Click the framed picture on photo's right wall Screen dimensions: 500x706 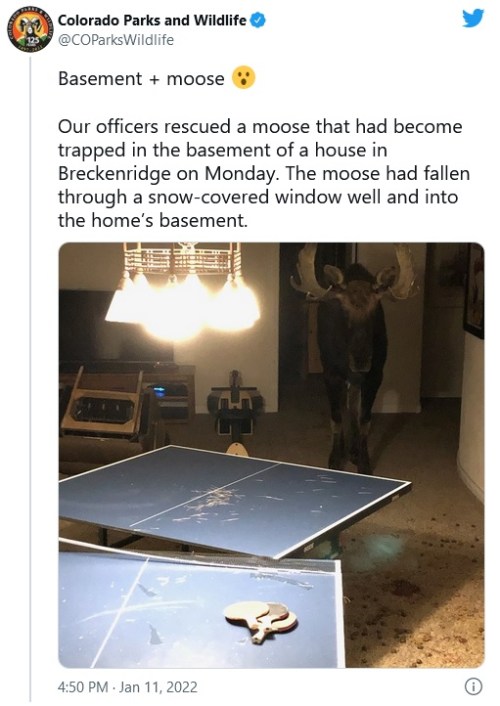tap(474, 290)
